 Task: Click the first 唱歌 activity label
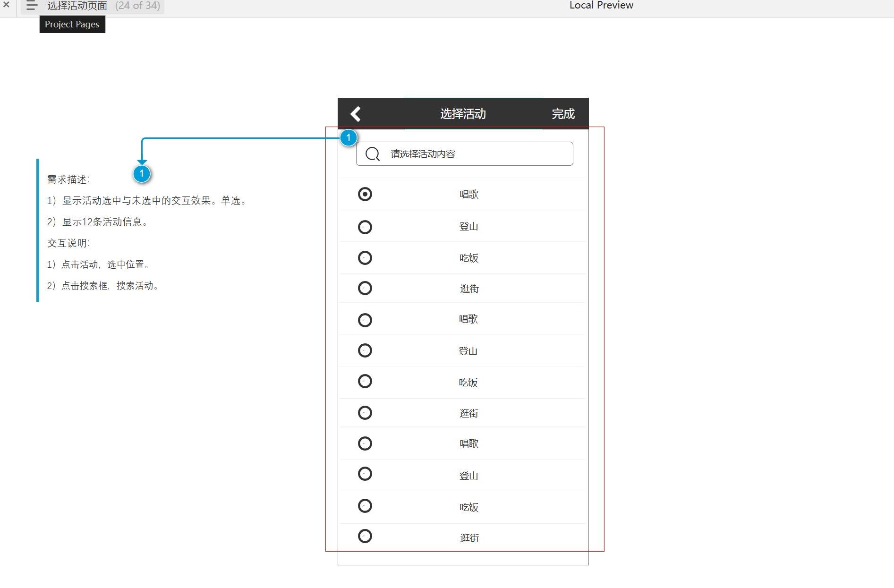pos(469,194)
